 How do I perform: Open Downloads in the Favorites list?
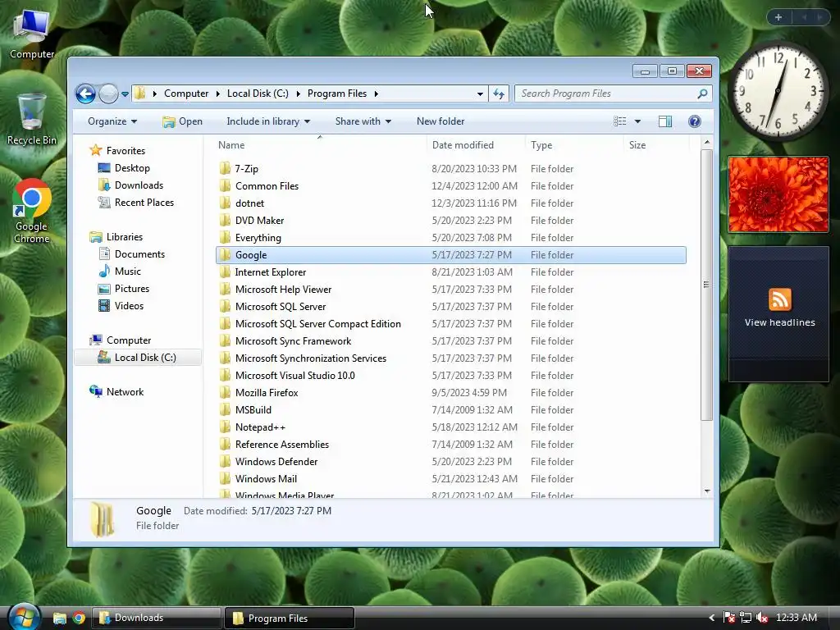point(139,185)
